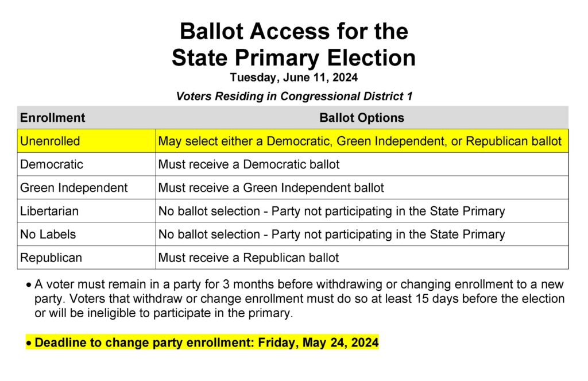Click the highlighted enrollment deadline line
588x381 pixels.
click(x=207, y=343)
